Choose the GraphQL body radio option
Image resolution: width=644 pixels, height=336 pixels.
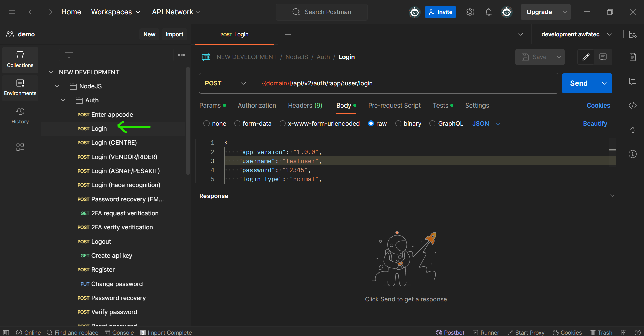click(432, 124)
